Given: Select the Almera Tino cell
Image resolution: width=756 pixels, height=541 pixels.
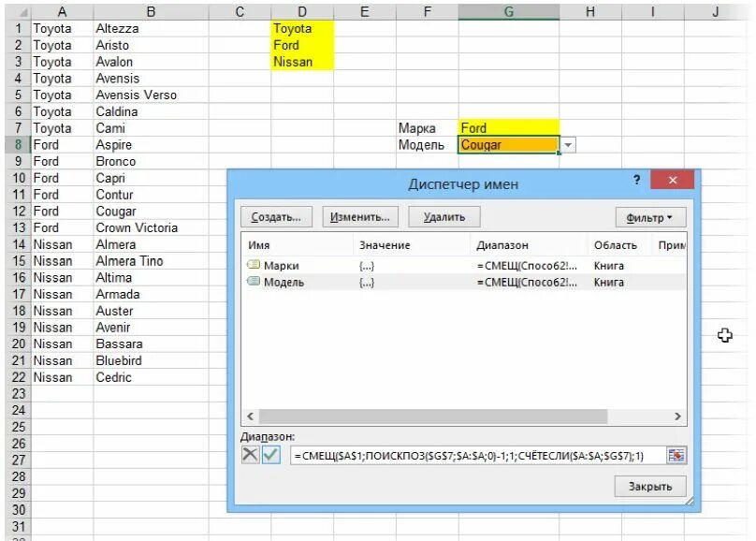Looking at the screenshot, I should pos(151,261).
